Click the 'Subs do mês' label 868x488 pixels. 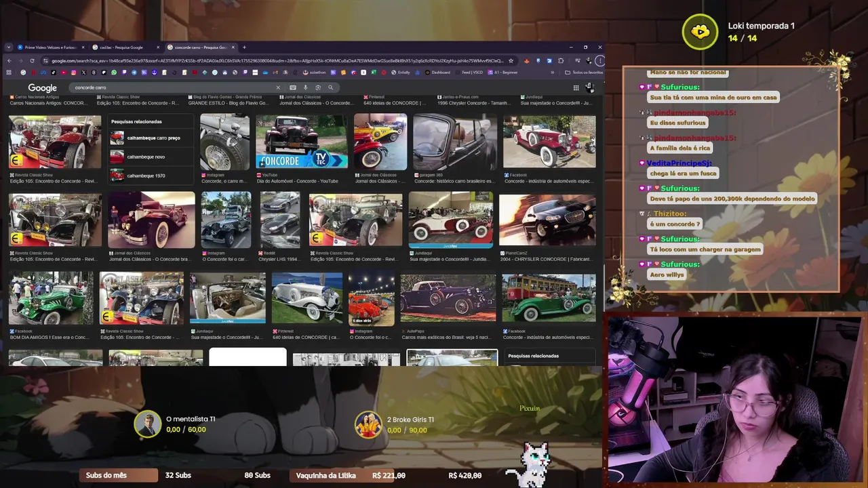tap(106, 476)
